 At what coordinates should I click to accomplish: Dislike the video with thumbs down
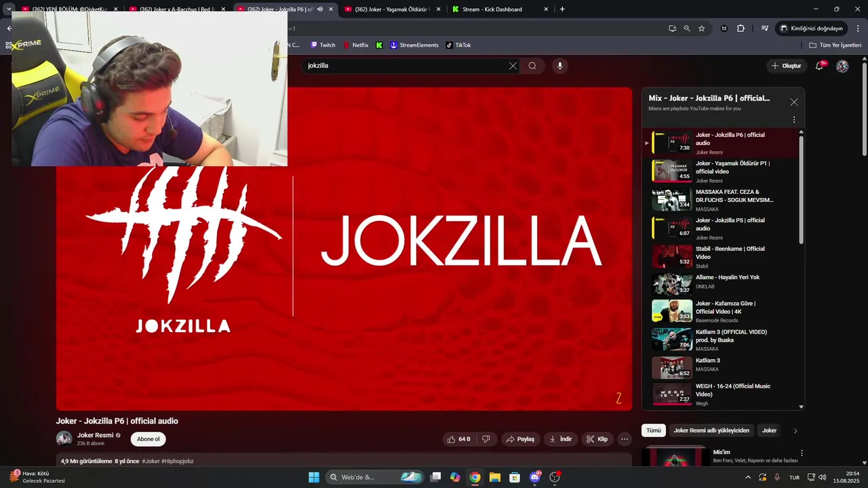[486, 439]
